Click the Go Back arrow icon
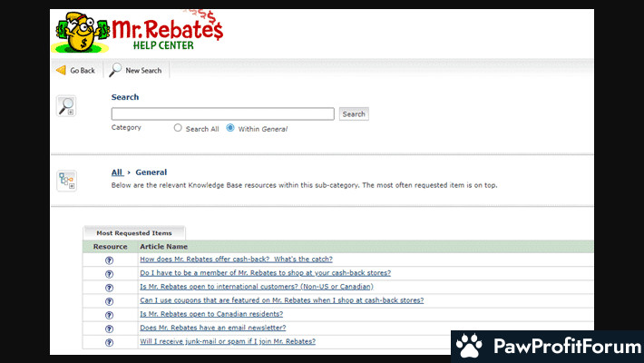 click(61, 70)
